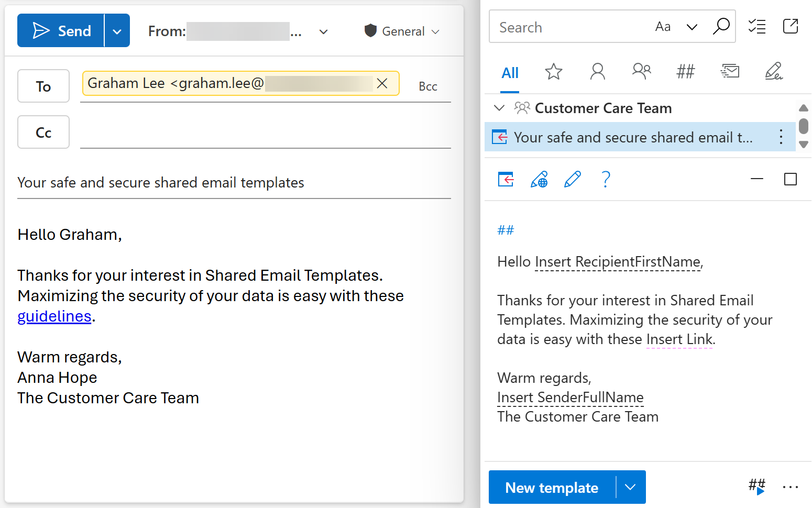Open the New template dropdown arrow
Image resolution: width=812 pixels, height=508 pixels.
pyautogui.click(x=630, y=487)
